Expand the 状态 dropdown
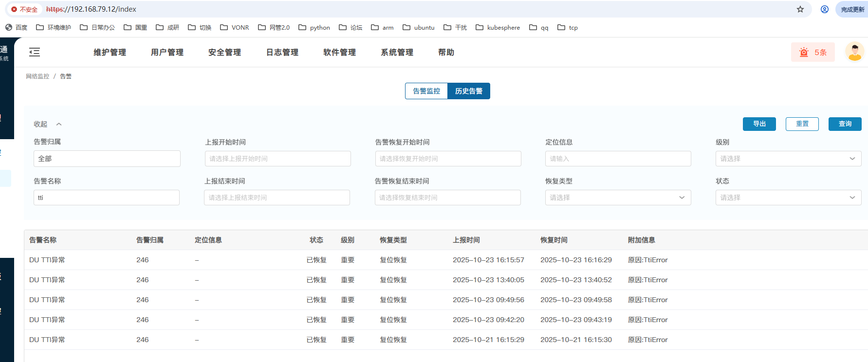 click(788, 198)
